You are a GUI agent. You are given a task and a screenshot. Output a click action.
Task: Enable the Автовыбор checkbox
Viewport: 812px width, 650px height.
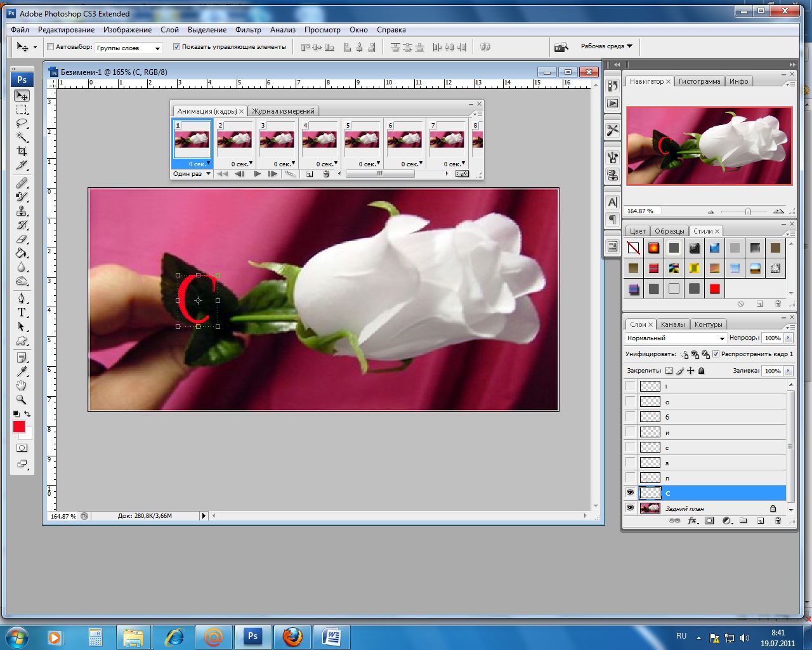click(50, 47)
